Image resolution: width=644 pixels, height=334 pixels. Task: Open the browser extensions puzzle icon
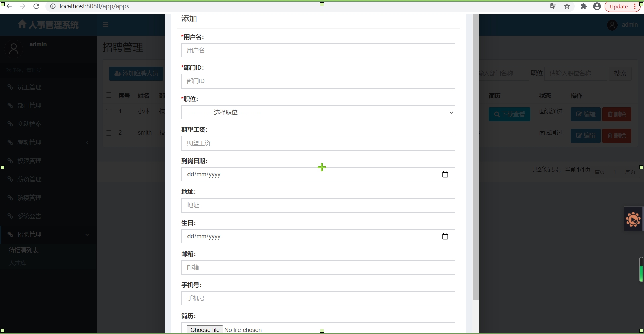(x=584, y=6)
